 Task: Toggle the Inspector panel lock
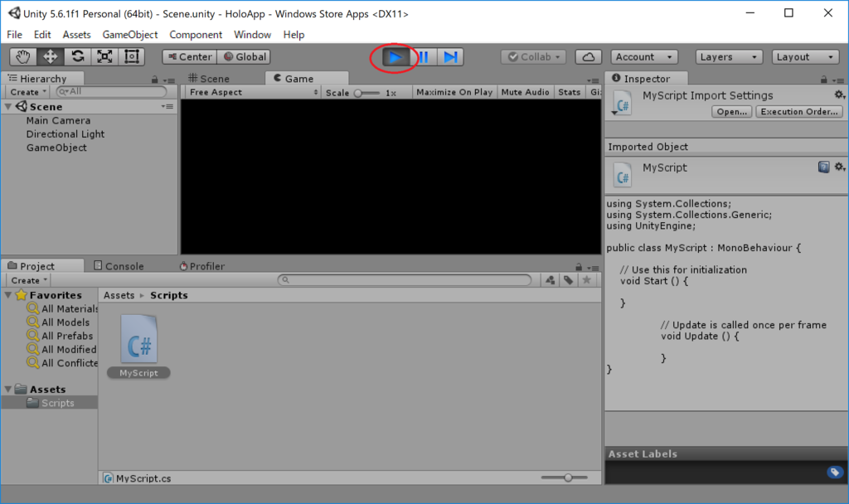823,80
